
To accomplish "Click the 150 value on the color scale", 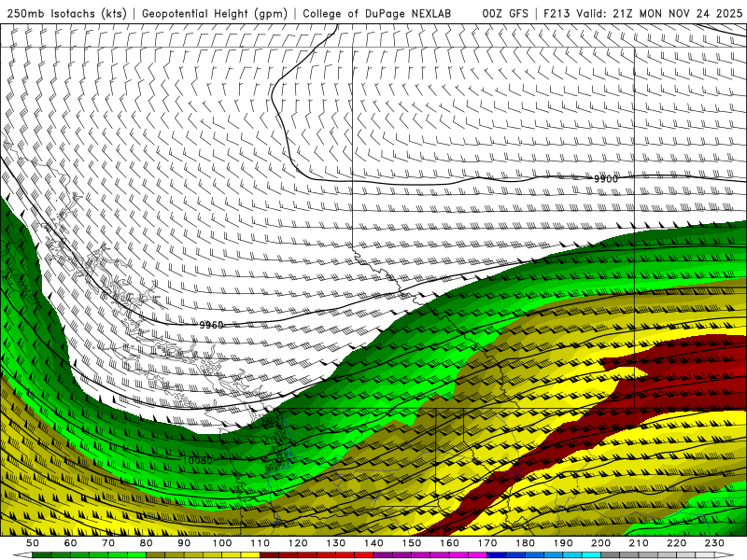I will click(412, 543).
